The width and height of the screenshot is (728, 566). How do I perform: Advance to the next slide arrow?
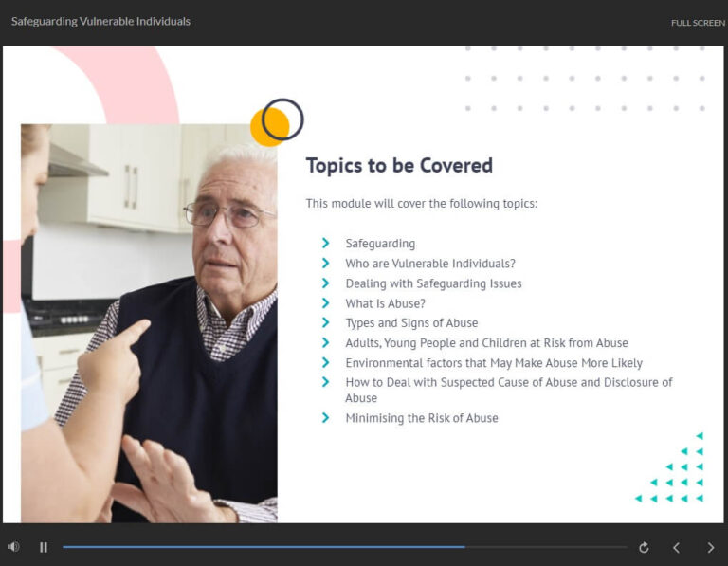pos(711,547)
